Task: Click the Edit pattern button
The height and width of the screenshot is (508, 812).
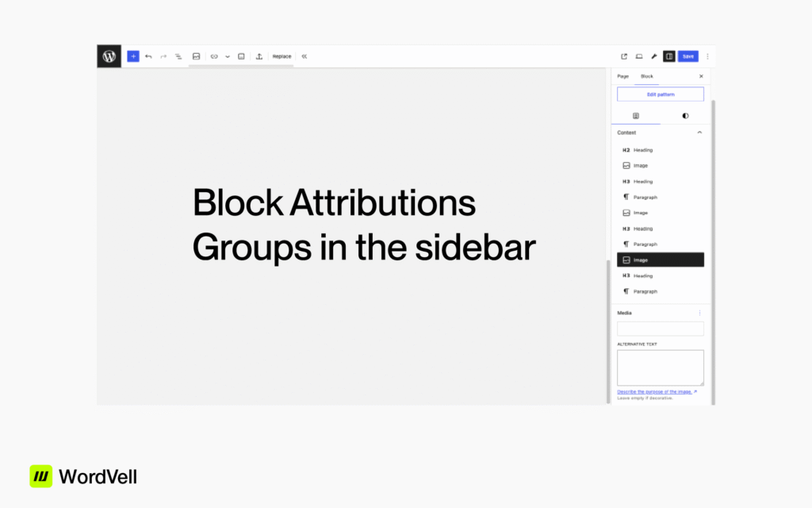Action: [660, 94]
